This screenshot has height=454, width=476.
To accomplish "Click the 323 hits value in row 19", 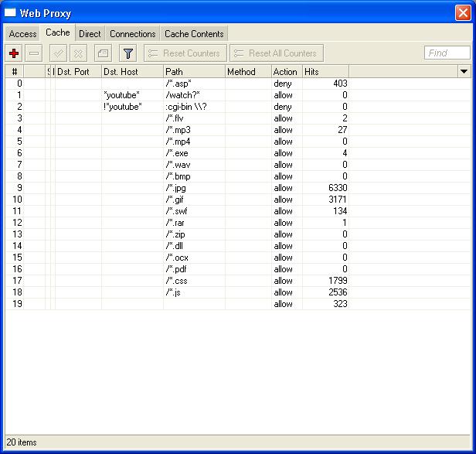I will click(340, 304).
